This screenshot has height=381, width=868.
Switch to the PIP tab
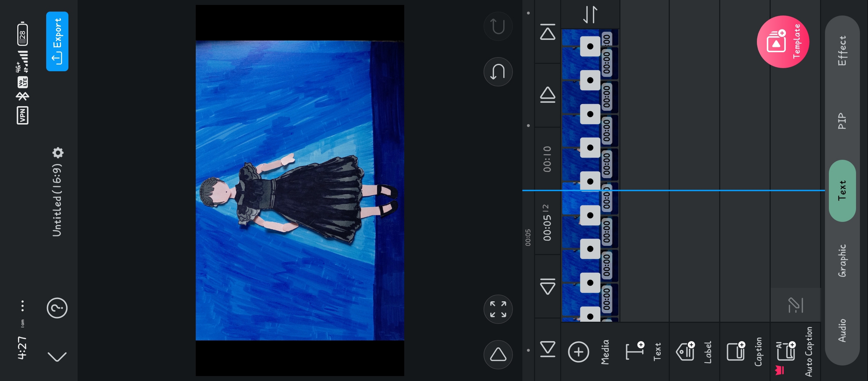pyautogui.click(x=842, y=121)
